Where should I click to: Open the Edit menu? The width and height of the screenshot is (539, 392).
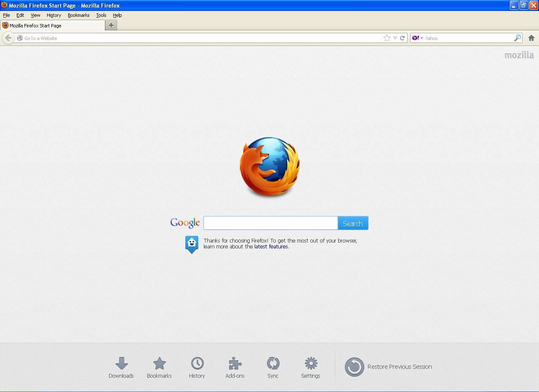pyautogui.click(x=20, y=15)
